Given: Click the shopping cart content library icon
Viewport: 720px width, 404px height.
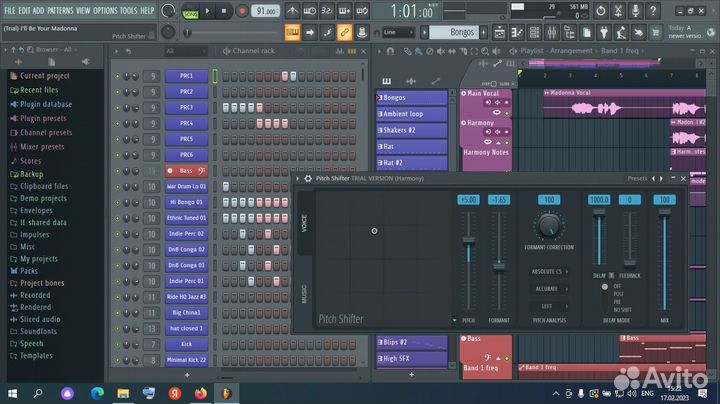Looking at the screenshot, I should tap(656, 32).
